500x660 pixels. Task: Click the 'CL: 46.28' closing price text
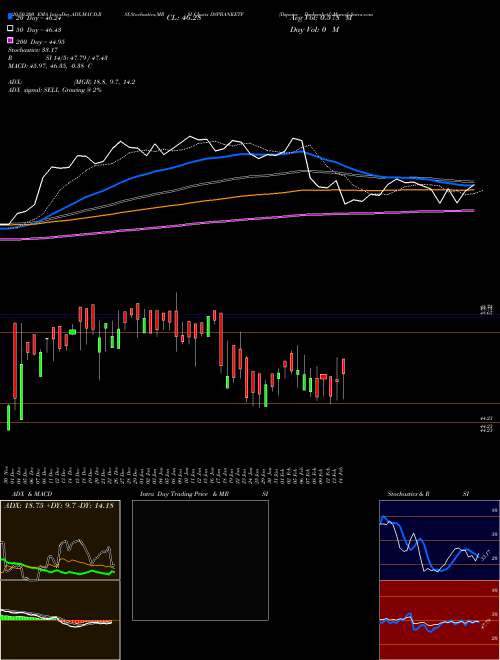point(184,18)
